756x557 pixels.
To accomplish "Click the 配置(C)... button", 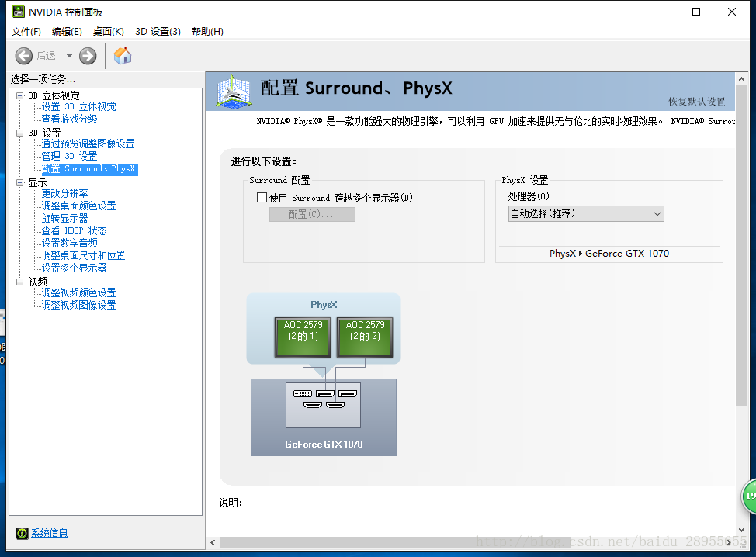I will (x=312, y=214).
